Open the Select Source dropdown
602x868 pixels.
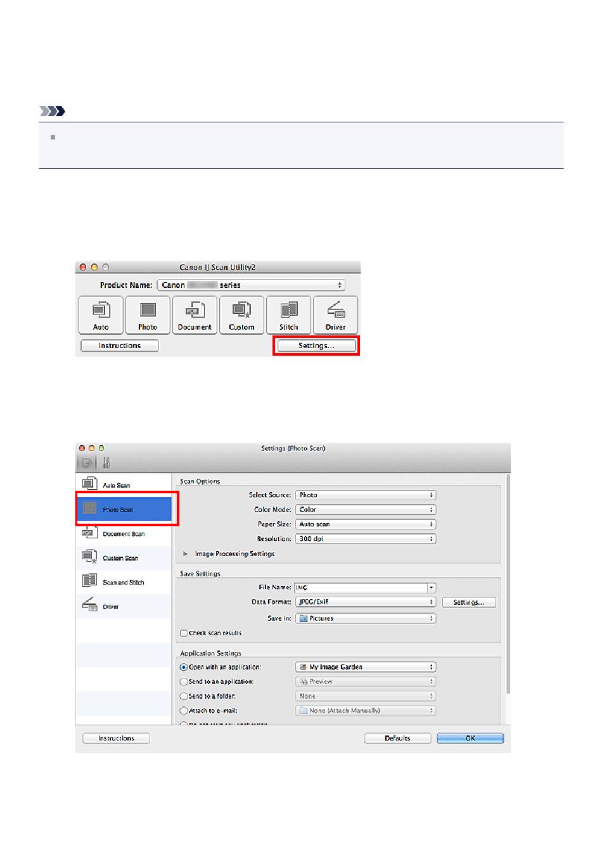[366, 495]
